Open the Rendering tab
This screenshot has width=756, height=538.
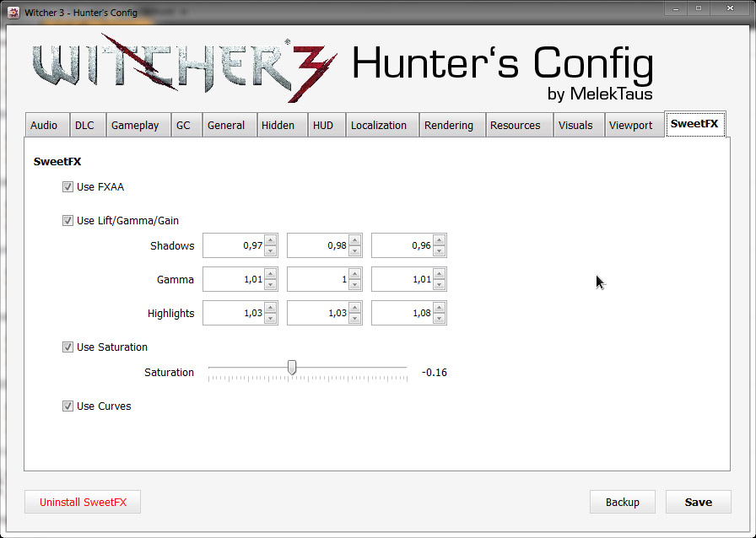pos(448,126)
